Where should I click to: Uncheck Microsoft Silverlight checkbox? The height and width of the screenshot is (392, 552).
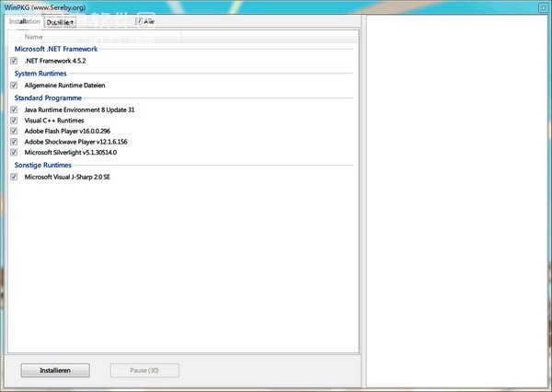14,152
